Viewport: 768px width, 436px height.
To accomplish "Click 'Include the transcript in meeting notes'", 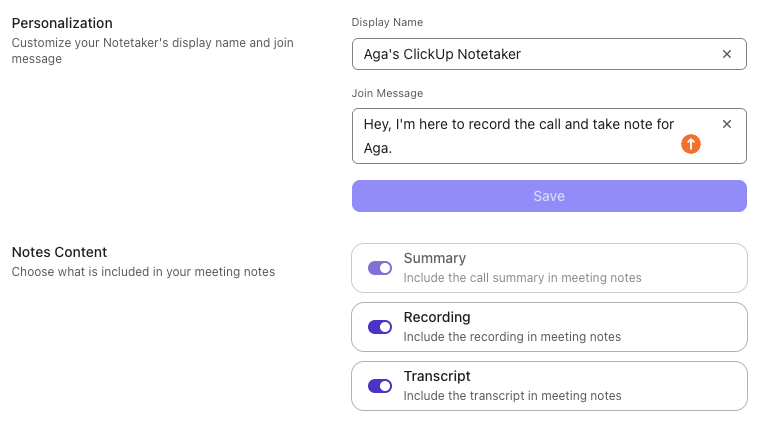I will (x=512, y=396).
